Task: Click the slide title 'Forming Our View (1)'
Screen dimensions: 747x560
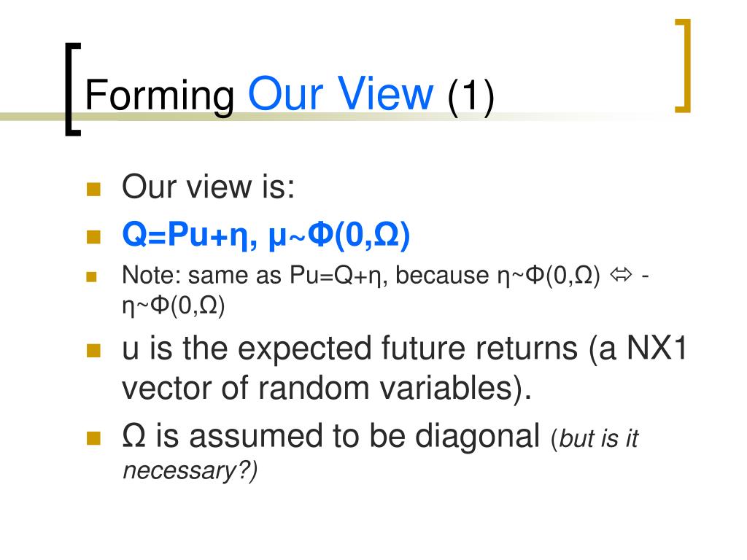Action: click(x=290, y=96)
